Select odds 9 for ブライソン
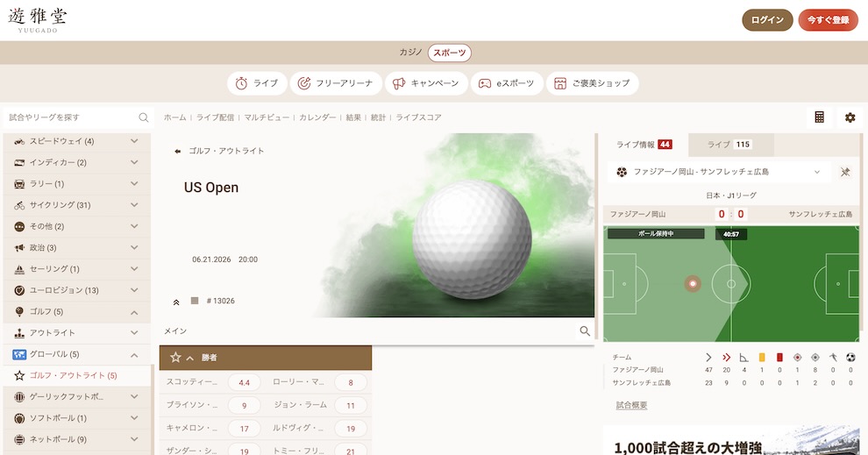This screenshot has width=868, height=455. pos(244,406)
